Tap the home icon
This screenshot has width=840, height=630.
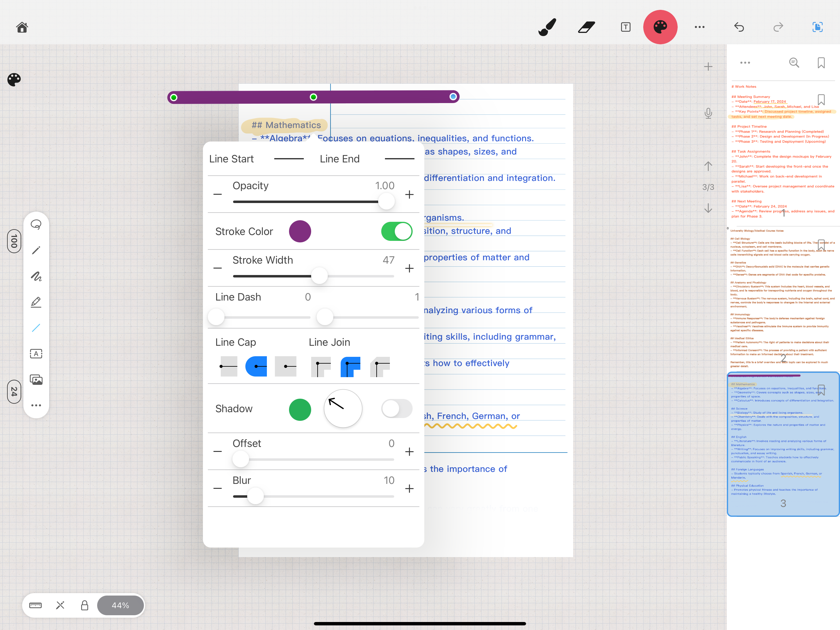22,27
